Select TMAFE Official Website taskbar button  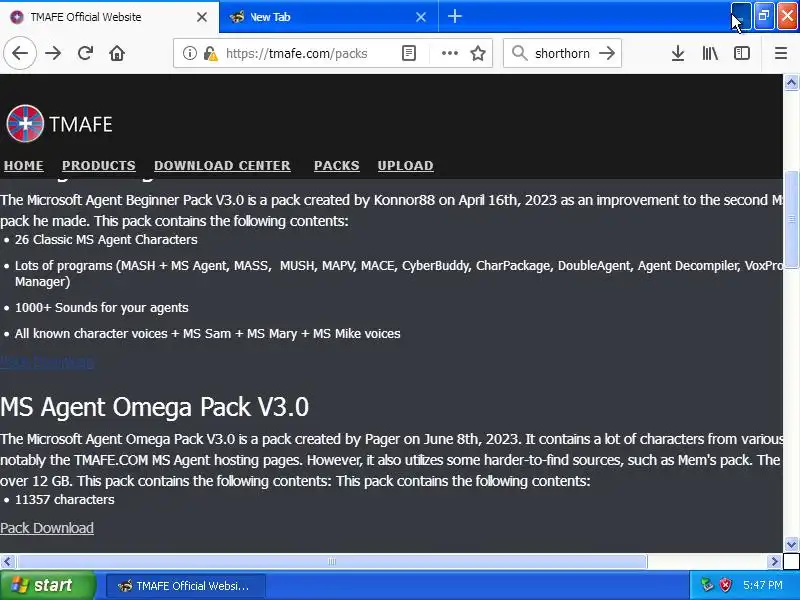(x=186, y=586)
